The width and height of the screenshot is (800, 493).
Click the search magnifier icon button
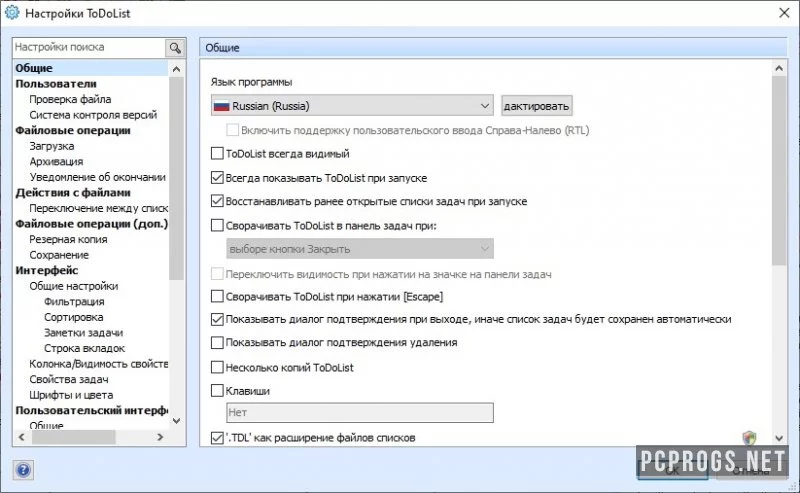coord(175,48)
